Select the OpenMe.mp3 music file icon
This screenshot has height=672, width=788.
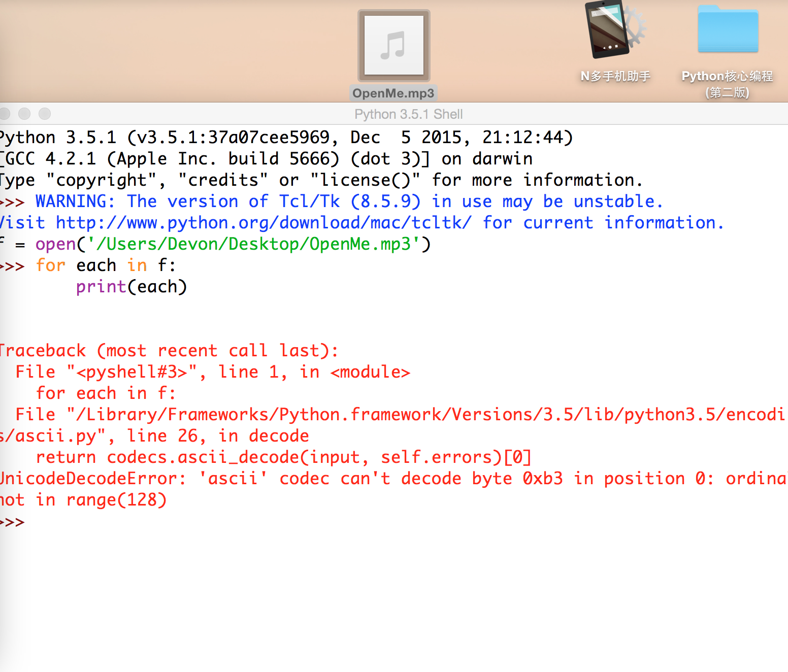tap(393, 46)
